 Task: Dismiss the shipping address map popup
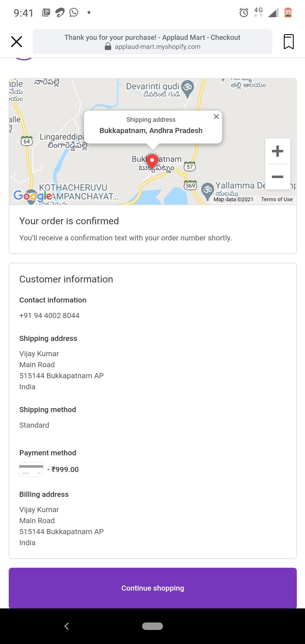pos(216,116)
